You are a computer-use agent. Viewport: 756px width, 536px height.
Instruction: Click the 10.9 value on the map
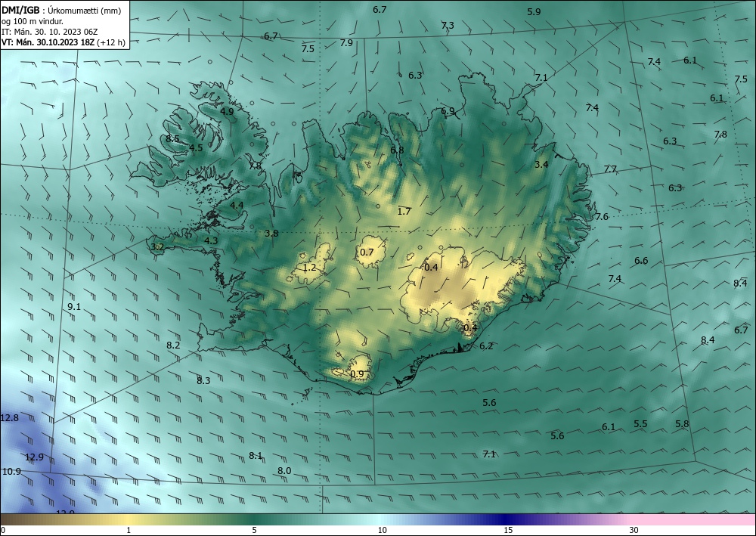coord(11,472)
